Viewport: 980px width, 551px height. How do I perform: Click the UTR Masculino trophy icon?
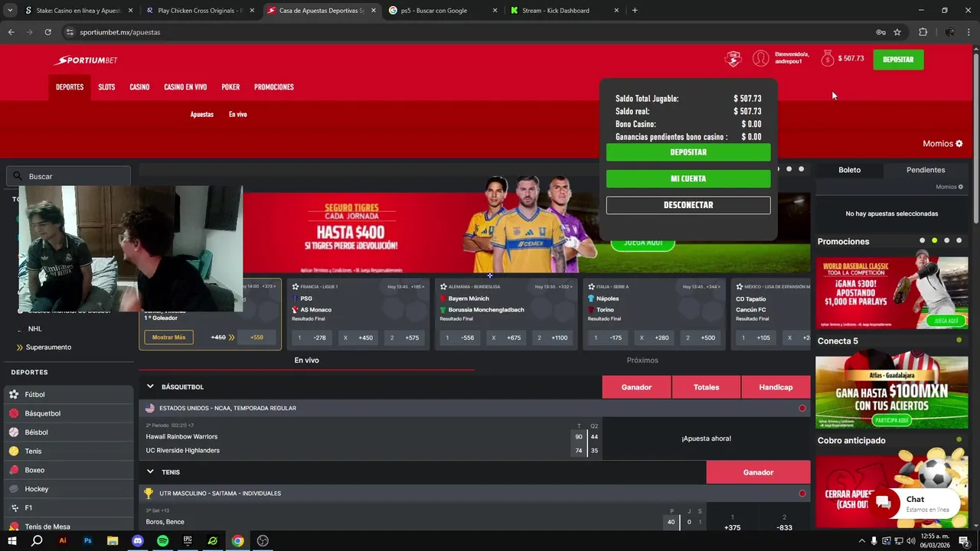click(149, 494)
